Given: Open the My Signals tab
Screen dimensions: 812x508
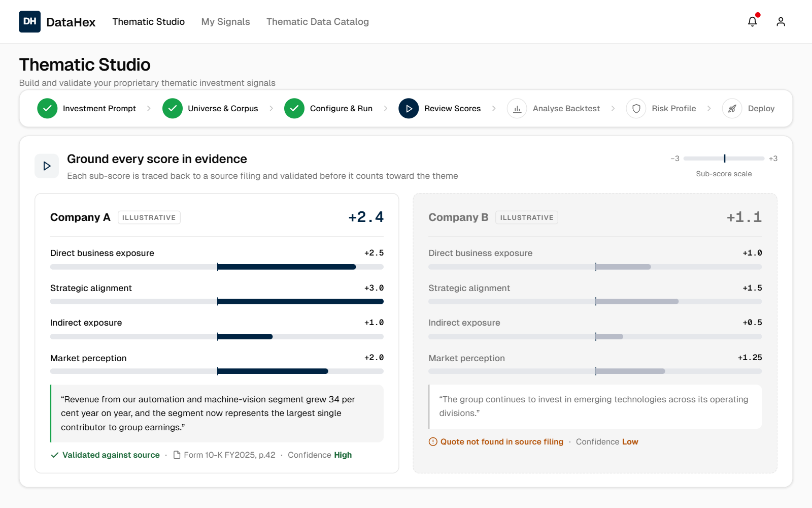Looking at the screenshot, I should click(x=226, y=21).
